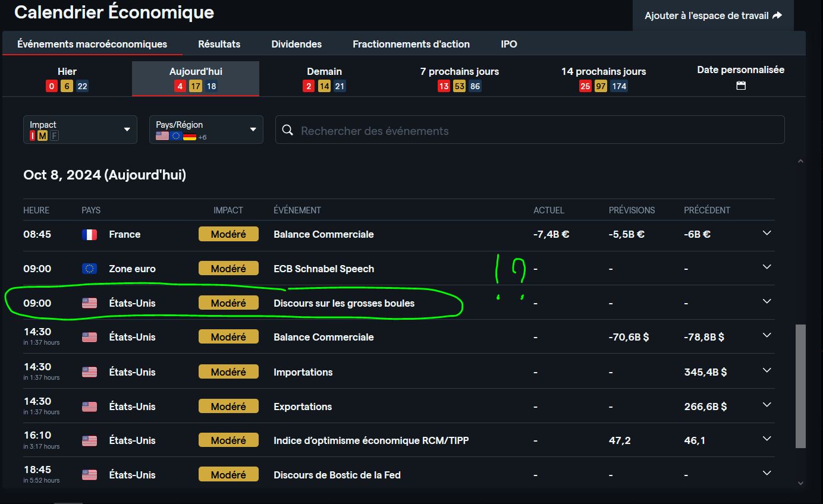Image resolution: width=823 pixels, height=504 pixels.
Task: Click the 47,2 forecast value
Action: (620, 441)
